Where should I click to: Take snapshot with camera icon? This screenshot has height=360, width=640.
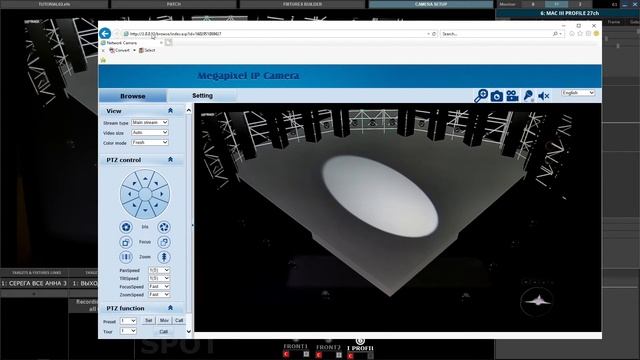[x=497, y=96]
